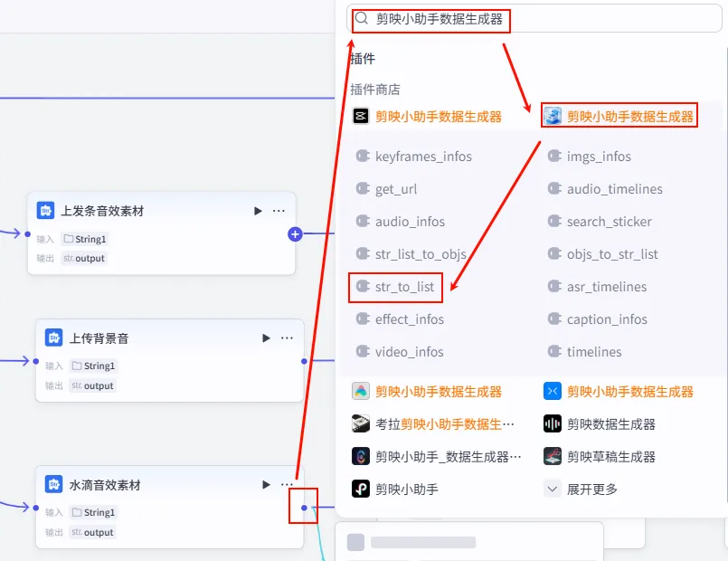Image resolution: width=728 pixels, height=561 pixels.
Task: Click plug icon beside search_sticker
Action: 553,221
